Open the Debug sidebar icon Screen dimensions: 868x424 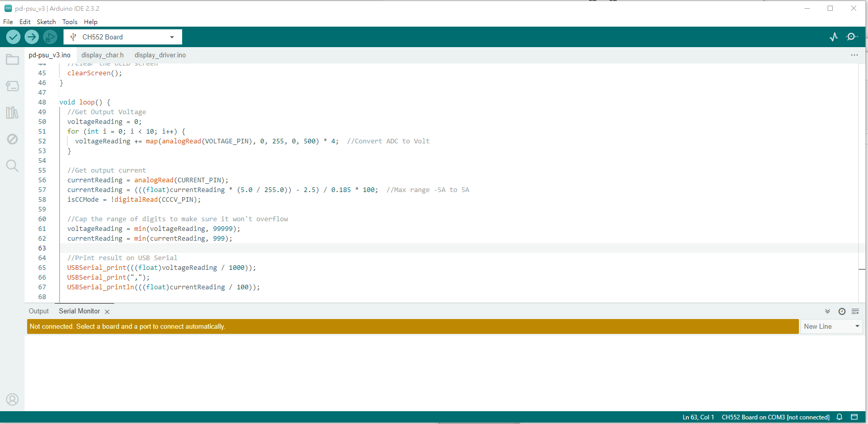click(12, 139)
